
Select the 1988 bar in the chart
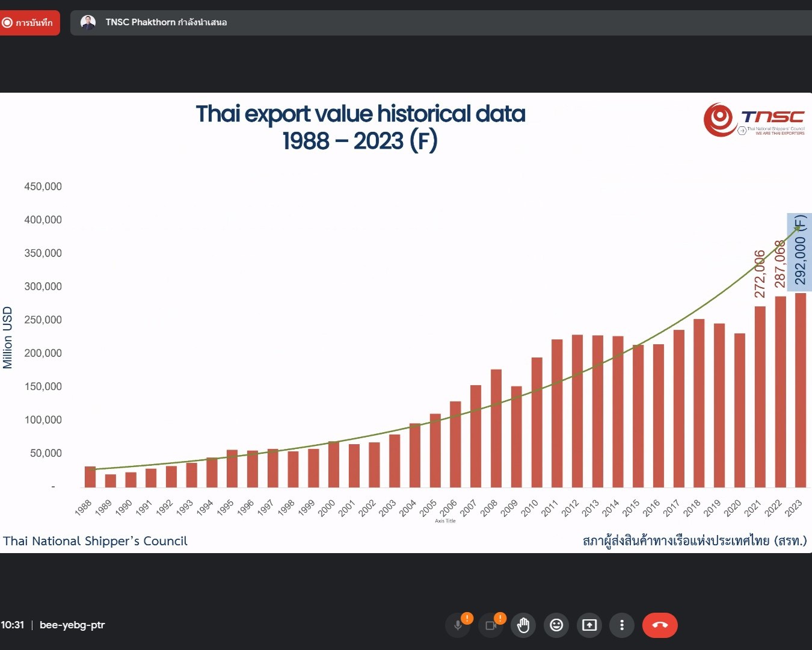[x=90, y=477]
